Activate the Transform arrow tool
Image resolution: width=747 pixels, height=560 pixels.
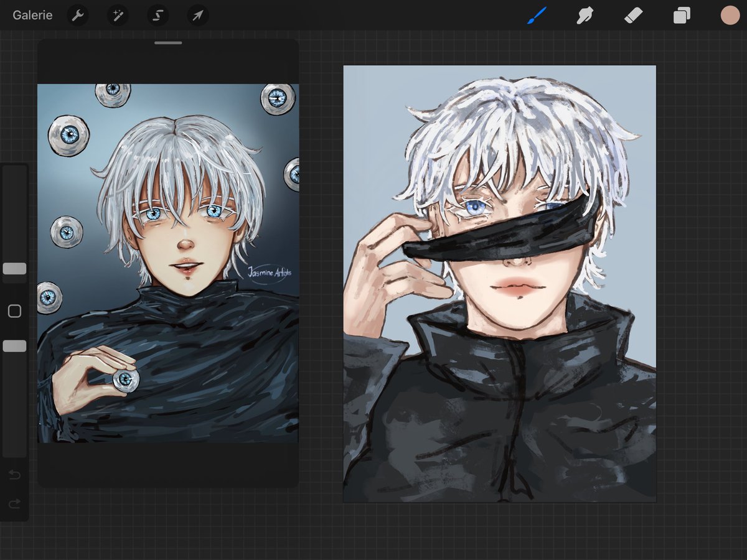click(197, 16)
